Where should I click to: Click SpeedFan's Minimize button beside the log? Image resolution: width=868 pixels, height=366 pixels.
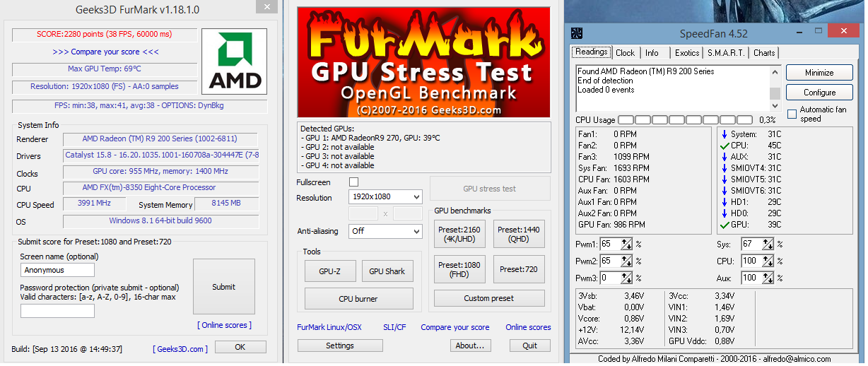(x=819, y=73)
